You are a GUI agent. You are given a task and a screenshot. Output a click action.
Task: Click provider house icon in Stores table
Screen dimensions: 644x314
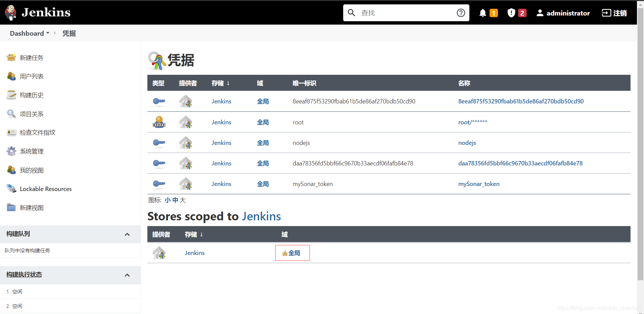coord(159,253)
